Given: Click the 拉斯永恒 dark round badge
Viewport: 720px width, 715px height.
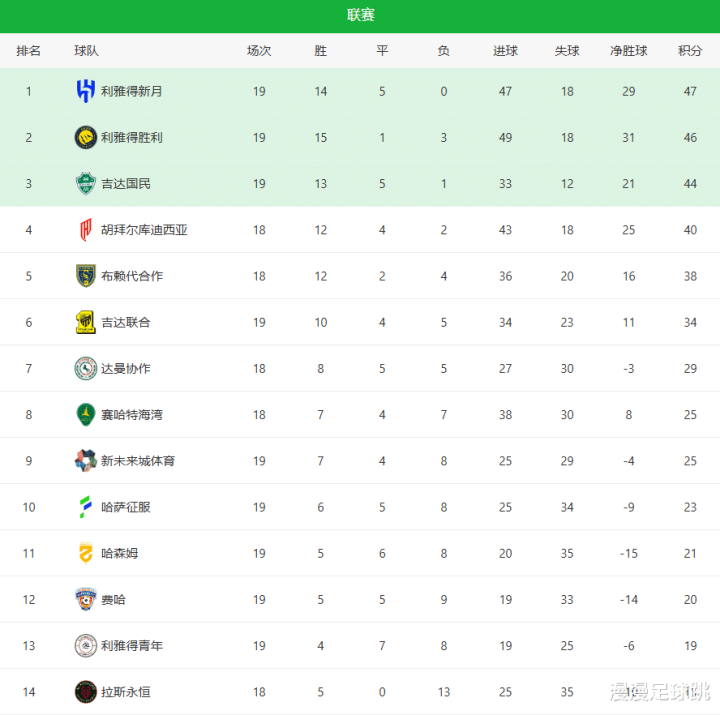Looking at the screenshot, I should (x=85, y=691).
